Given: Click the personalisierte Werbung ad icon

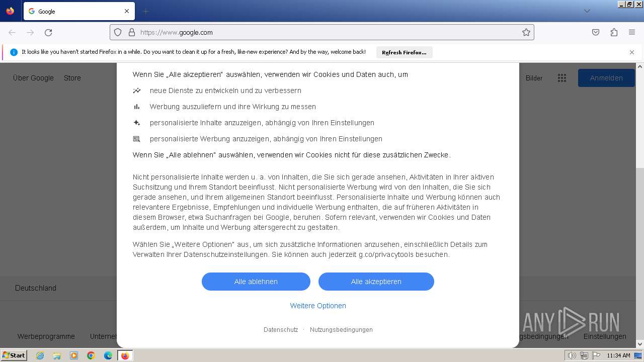Looking at the screenshot, I should 137,139.
